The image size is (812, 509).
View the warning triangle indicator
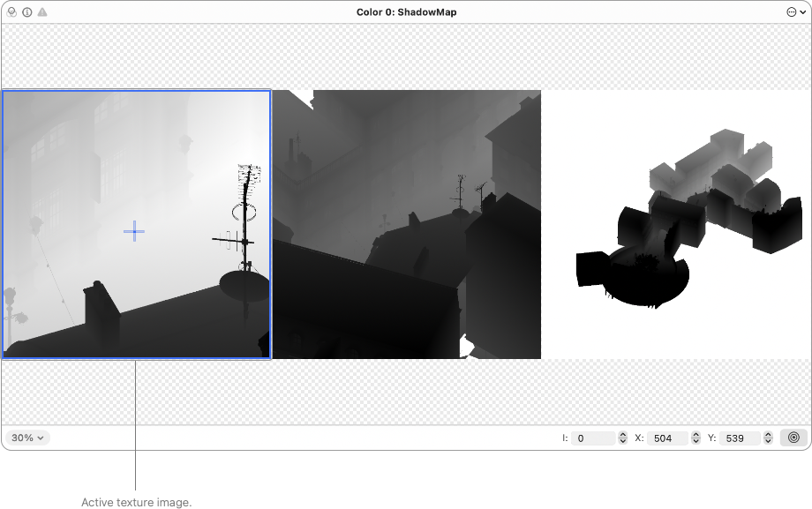pos(41,11)
